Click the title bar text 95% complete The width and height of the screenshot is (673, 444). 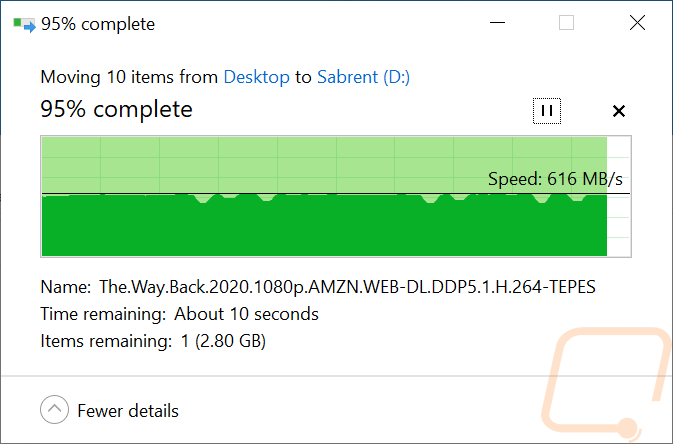pos(96,23)
